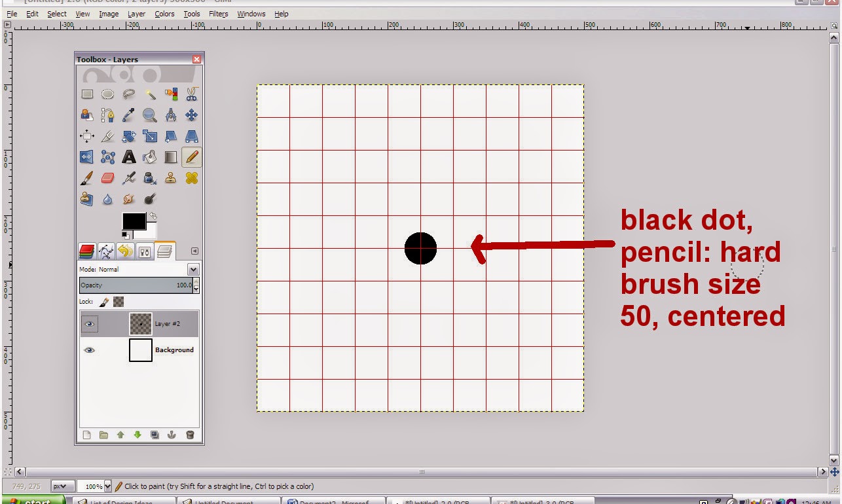Reset colors to black and white

point(126,235)
